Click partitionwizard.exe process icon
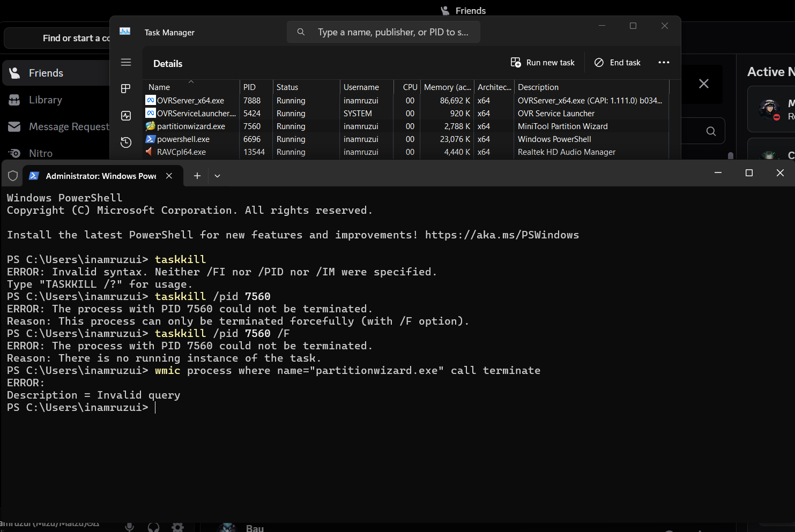The width and height of the screenshot is (795, 532). [x=150, y=126]
